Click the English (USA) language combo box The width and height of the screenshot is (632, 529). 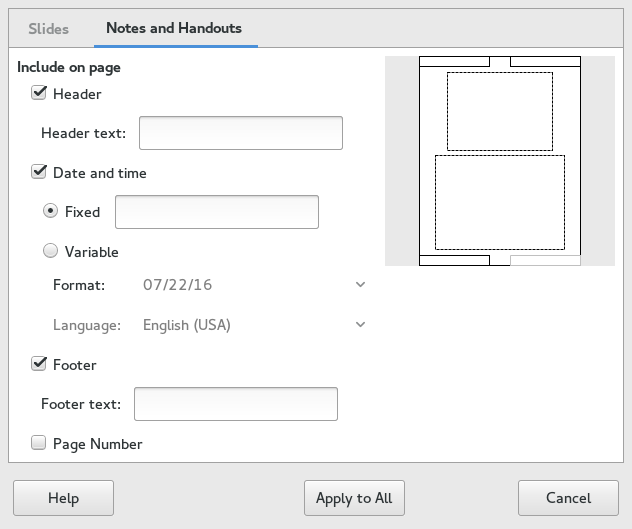[x=254, y=325]
